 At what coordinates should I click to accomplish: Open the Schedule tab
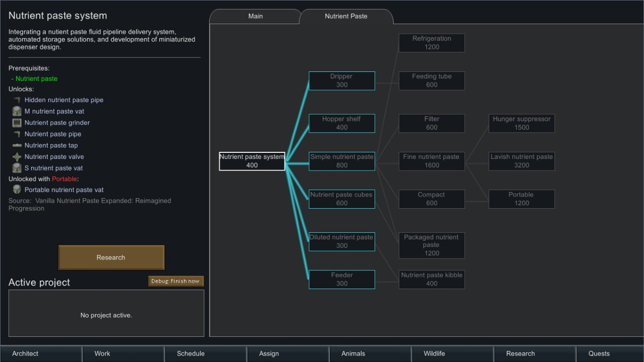205,353
